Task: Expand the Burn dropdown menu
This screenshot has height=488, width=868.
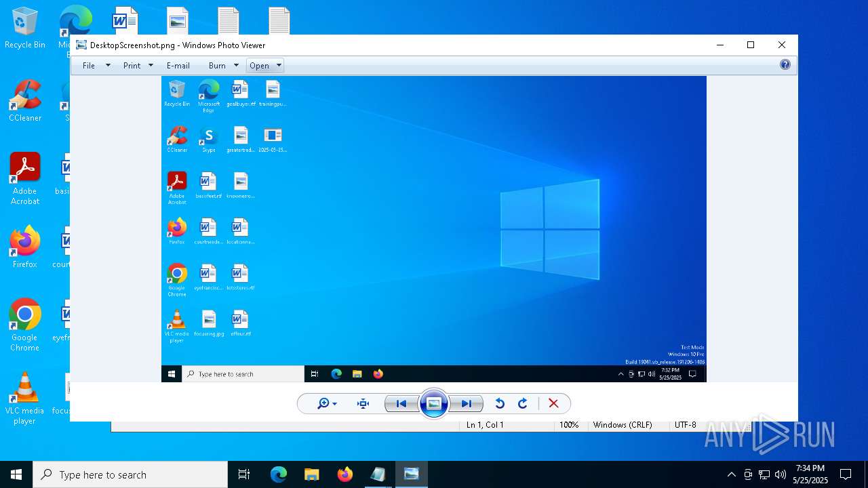Action: click(x=236, y=66)
